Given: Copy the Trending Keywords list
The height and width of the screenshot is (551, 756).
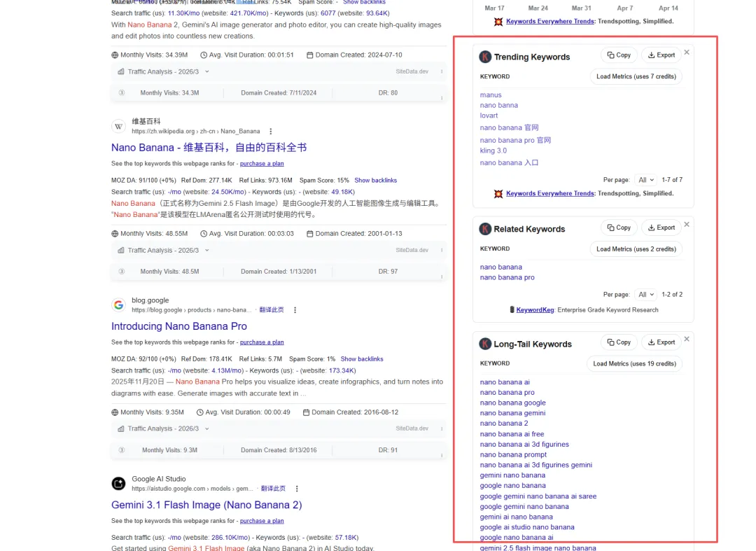Looking at the screenshot, I should (619, 55).
